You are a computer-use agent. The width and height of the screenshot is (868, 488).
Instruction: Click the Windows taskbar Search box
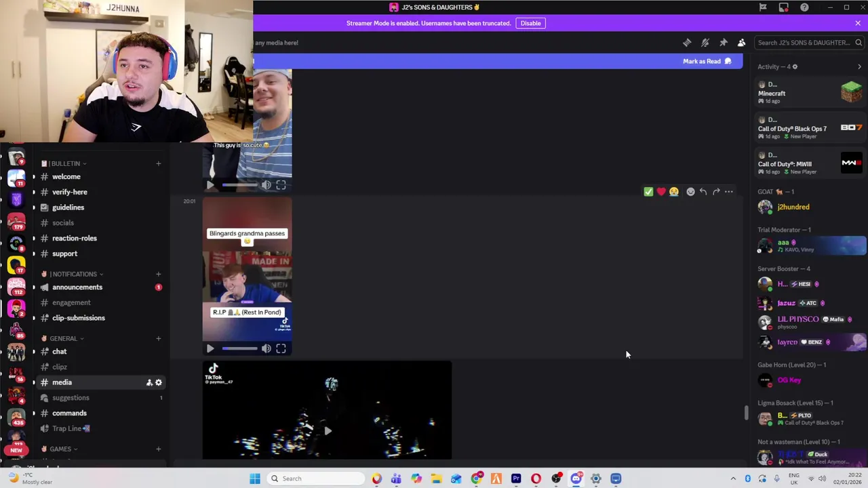click(316, 479)
